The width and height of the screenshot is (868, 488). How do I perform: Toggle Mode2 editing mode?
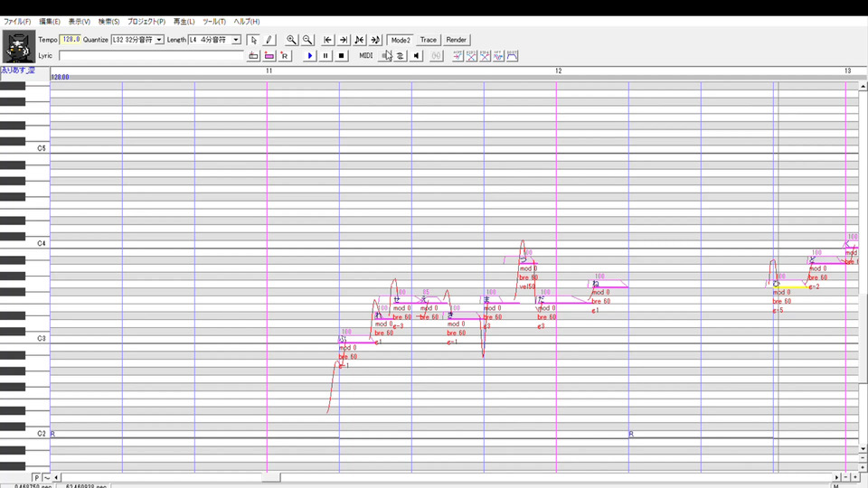pyautogui.click(x=401, y=40)
